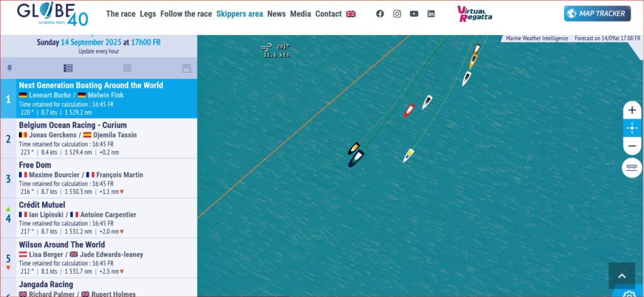Zoom in on the map

pos(632,111)
